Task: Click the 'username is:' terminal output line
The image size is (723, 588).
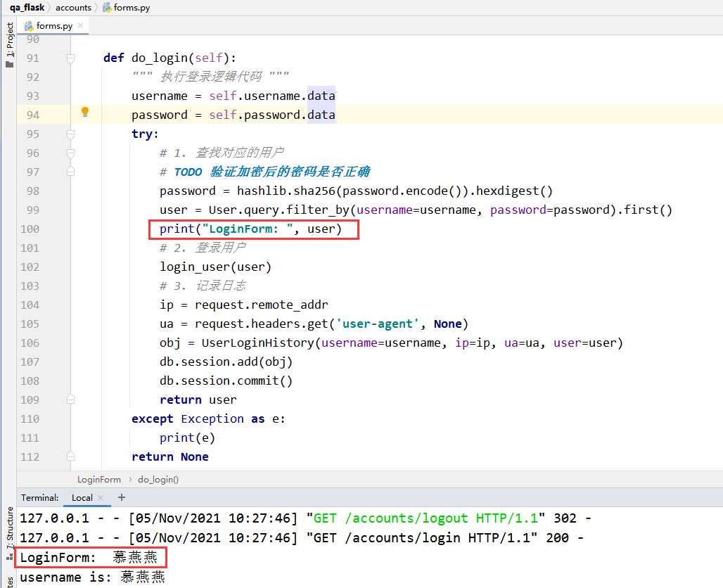Action: 92,577
